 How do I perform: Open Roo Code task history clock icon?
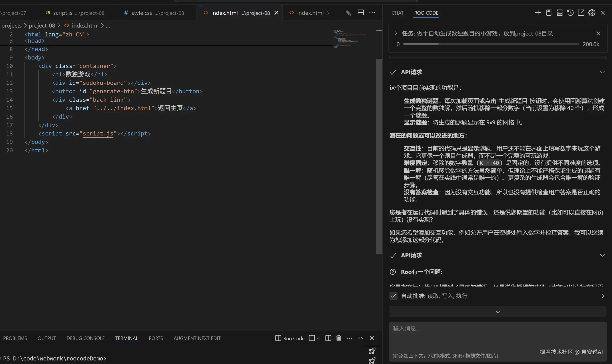click(570, 13)
